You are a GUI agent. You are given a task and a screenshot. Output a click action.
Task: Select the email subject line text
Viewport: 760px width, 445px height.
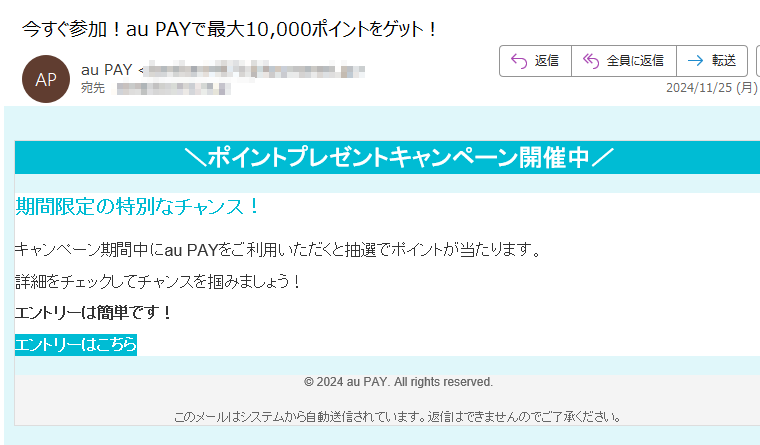230,30
